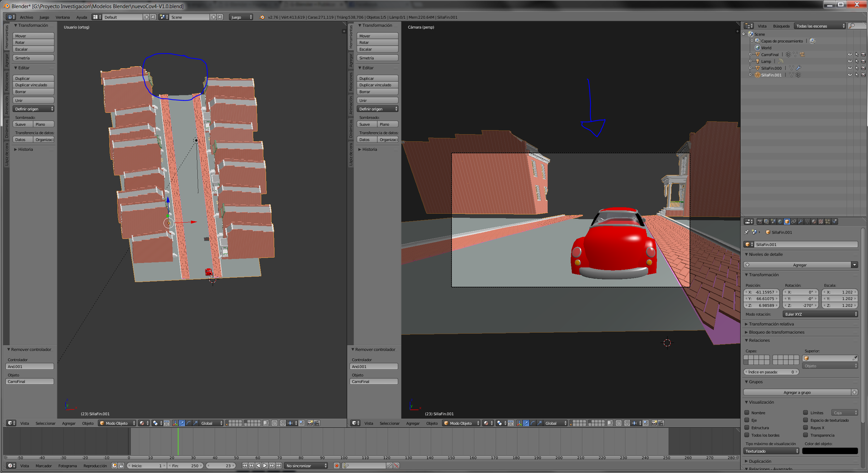Viewport: 868px width, 473px height.
Task: Click the black object color swatch
Action: click(x=830, y=451)
